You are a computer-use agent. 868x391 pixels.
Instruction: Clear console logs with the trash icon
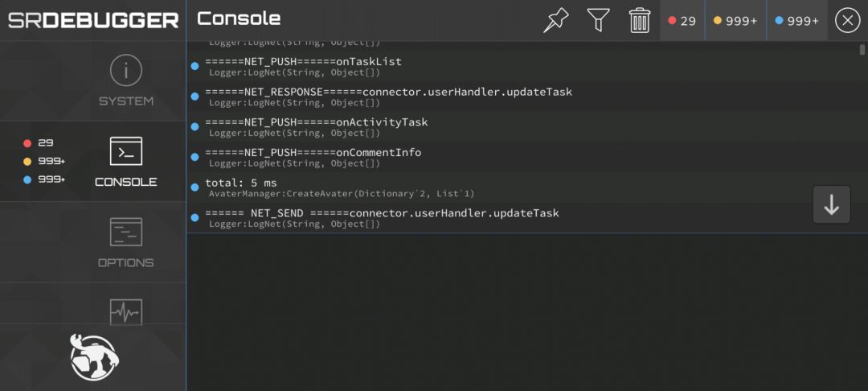coord(640,20)
